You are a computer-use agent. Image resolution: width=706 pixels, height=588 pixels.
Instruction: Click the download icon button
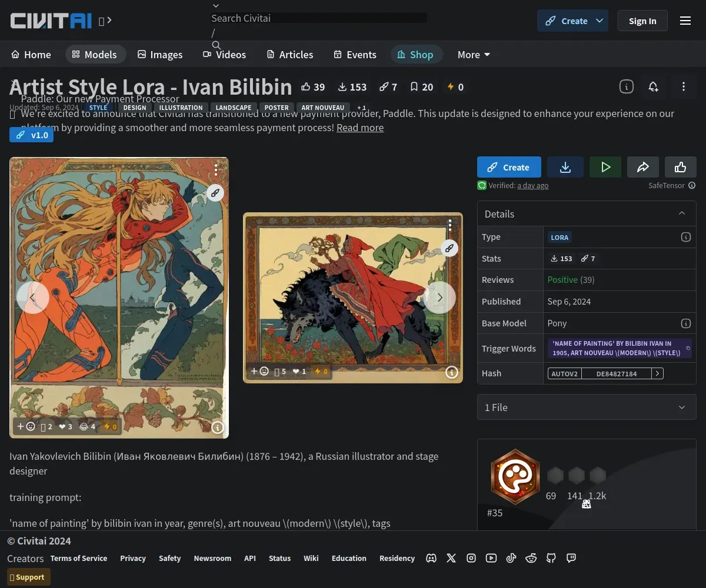(x=565, y=167)
